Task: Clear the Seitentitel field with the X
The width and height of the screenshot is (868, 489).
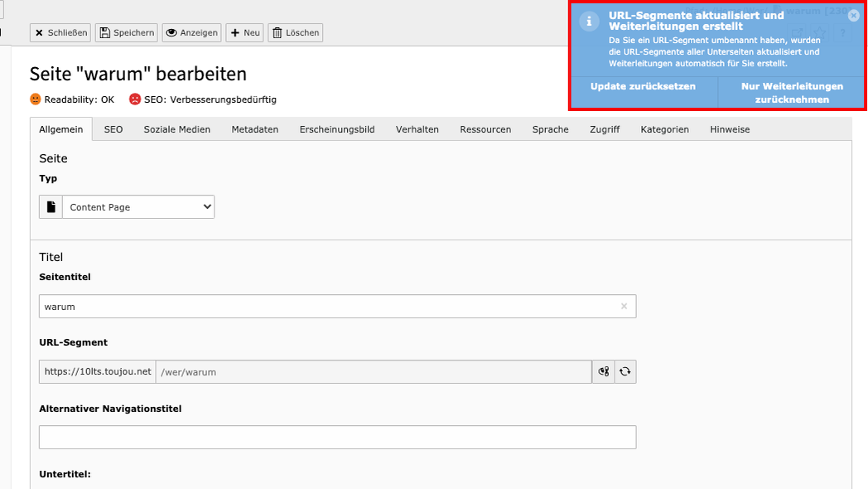Action: [624, 307]
